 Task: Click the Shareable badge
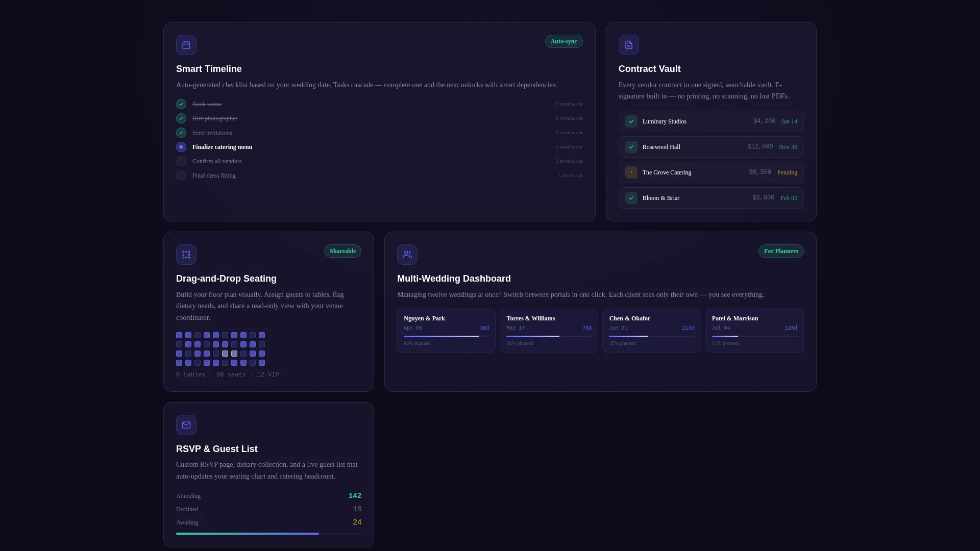tap(342, 251)
